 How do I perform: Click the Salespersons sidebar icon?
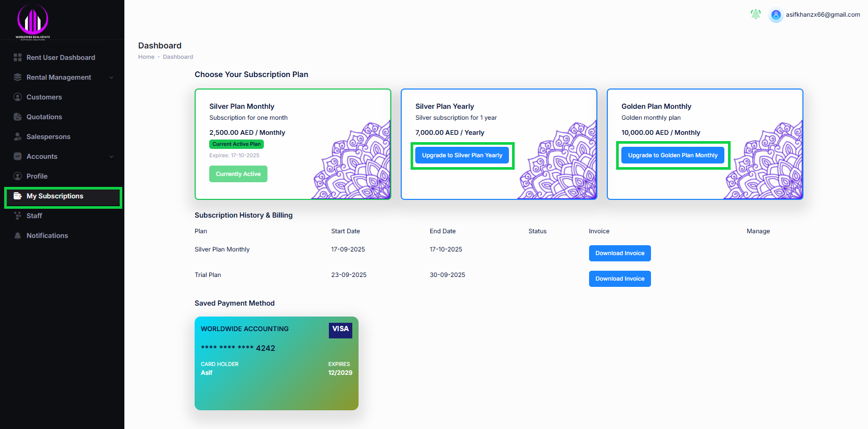pos(18,136)
